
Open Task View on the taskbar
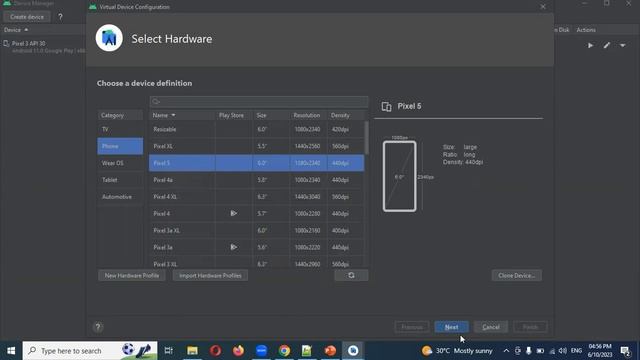click(168, 351)
